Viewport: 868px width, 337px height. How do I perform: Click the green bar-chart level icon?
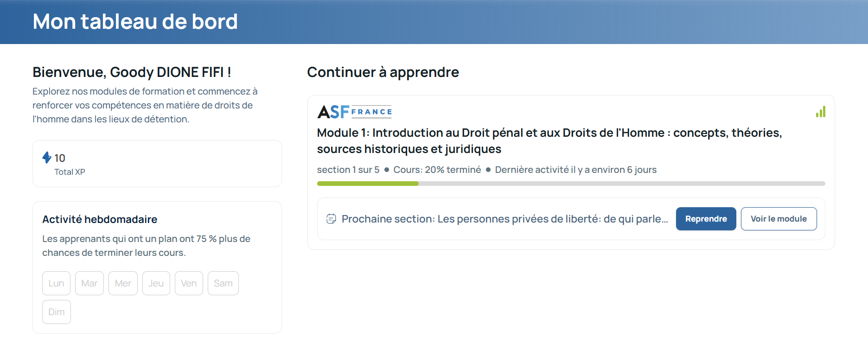821,112
